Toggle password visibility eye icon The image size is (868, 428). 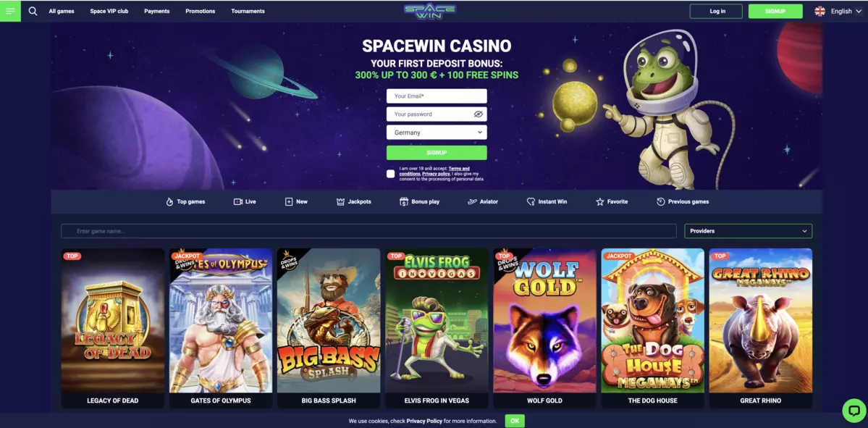pos(479,114)
